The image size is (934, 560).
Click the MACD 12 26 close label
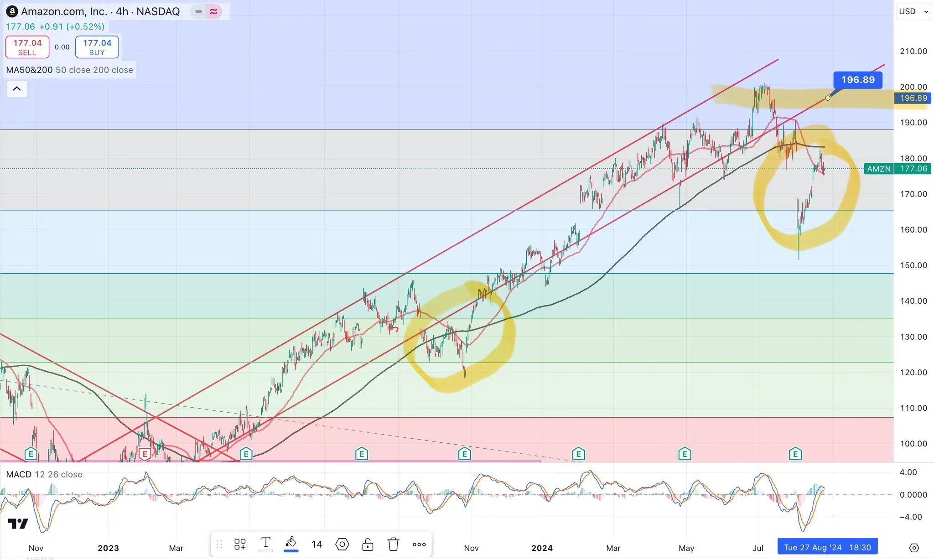(44, 474)
